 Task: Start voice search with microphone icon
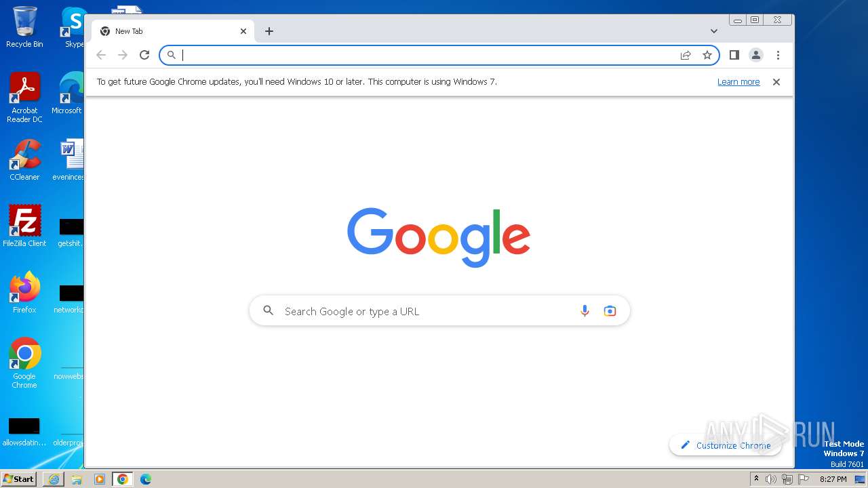click(585, 311)
